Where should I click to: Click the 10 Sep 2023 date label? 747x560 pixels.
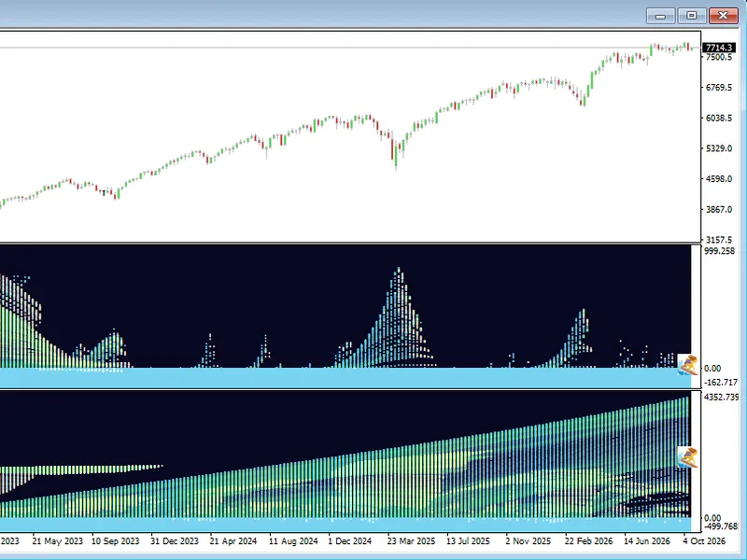pos(115,541)
